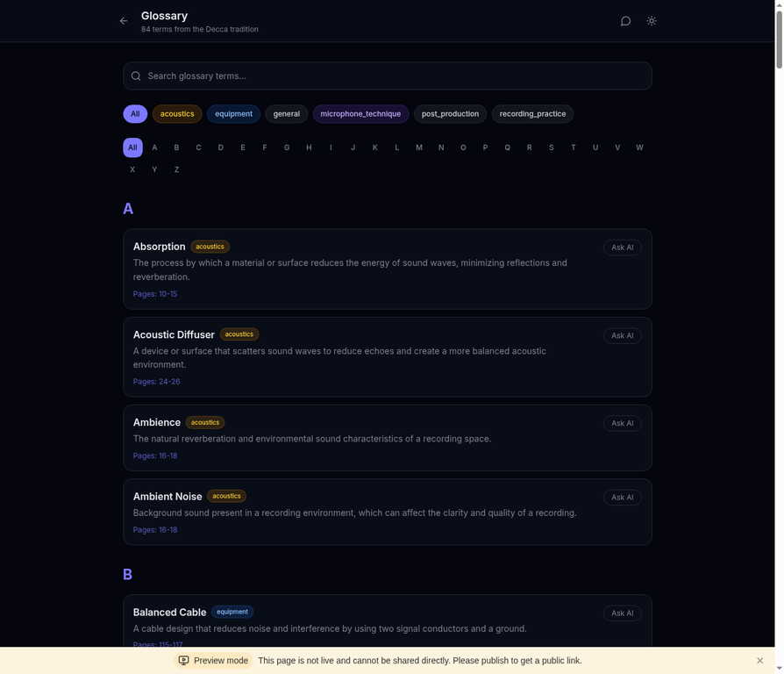Choose the post_production category filter

coord(450,114)
